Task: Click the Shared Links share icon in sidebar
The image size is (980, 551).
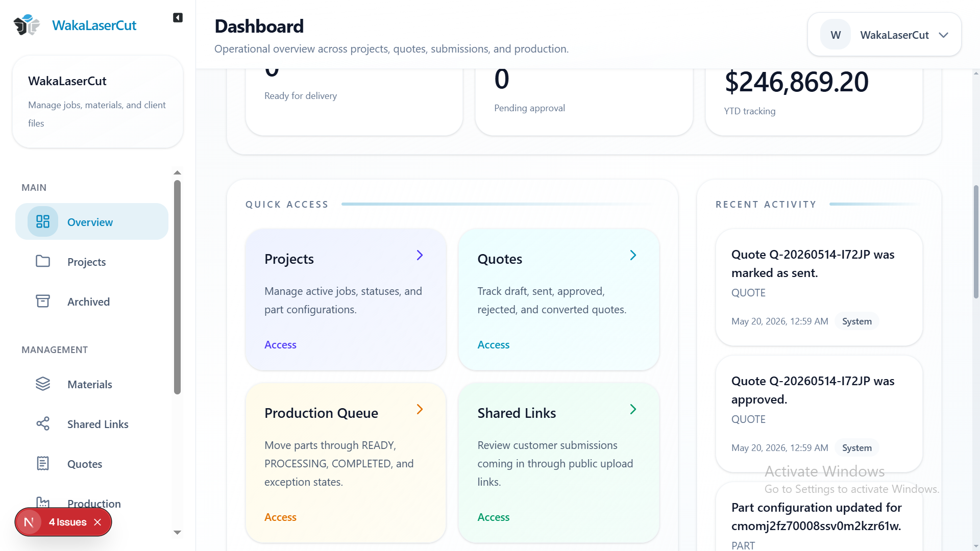Action: [43, 423]
